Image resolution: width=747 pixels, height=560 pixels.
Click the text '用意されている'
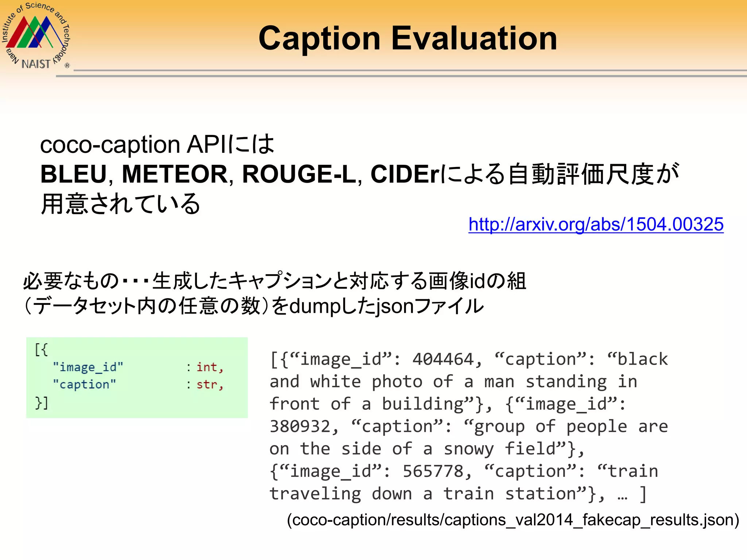coord(120,203)
